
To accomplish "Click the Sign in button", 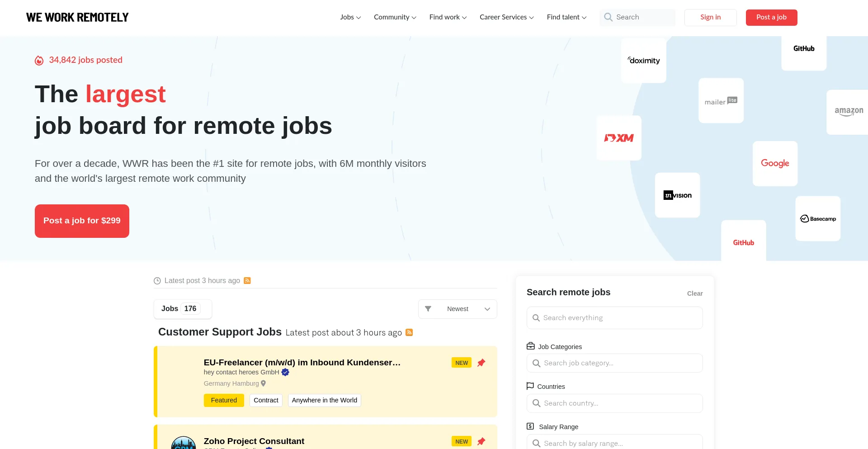I will point(710,17).
